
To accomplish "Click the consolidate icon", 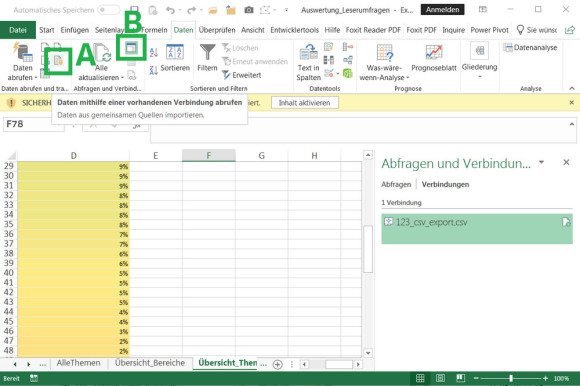I will (348, 47).
